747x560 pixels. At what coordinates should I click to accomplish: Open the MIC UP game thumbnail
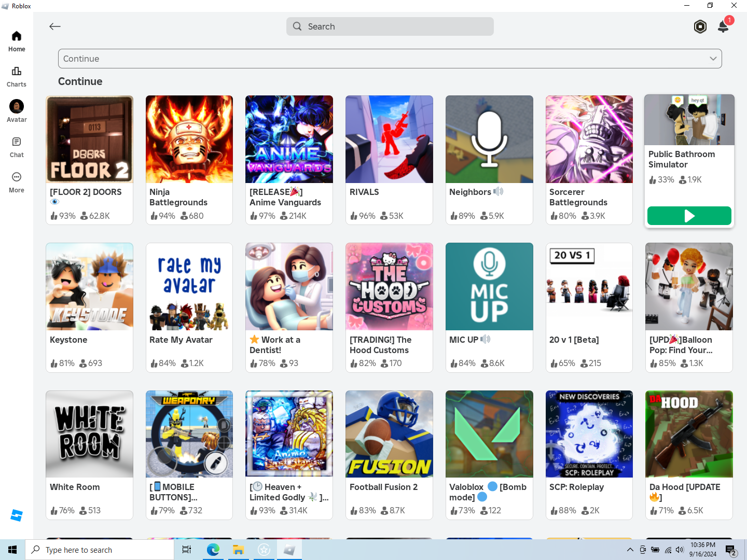[489, 287]
